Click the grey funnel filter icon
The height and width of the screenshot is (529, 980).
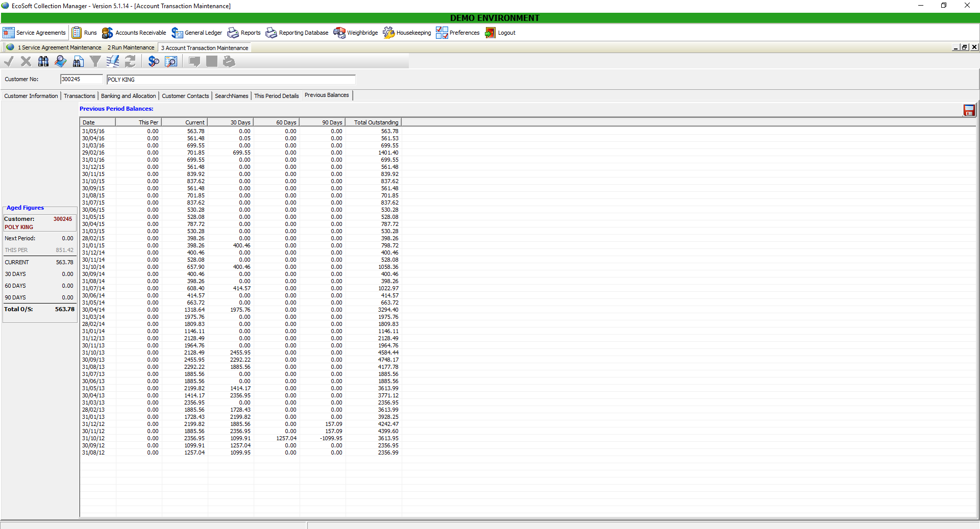95,62
